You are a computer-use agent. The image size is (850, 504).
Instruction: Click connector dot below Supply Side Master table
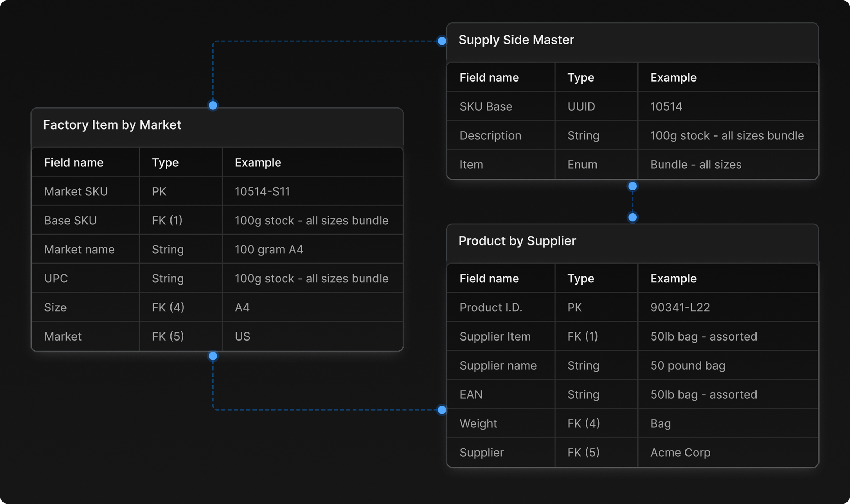click(632, 186)
